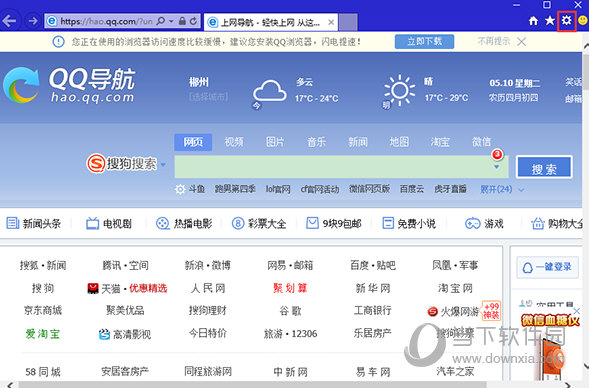Viewport: 589px width, 388px height.
Task: Click the 高清影视 icon
Action: 104,334
